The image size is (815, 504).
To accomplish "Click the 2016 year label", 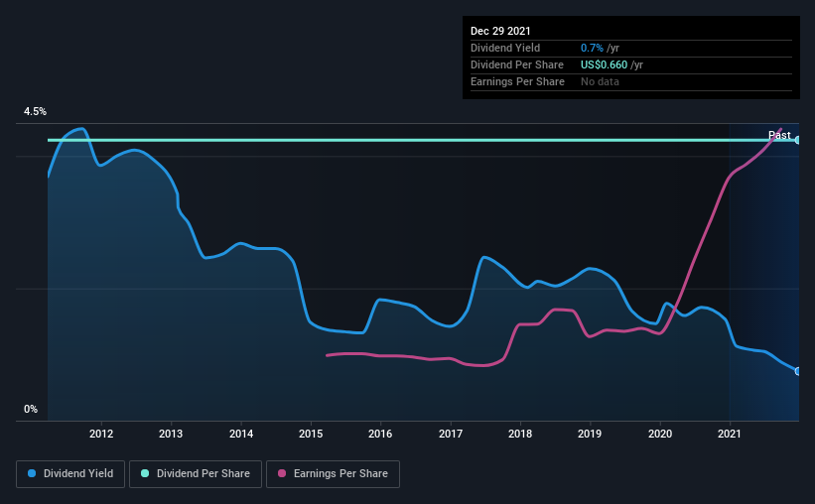I will (x=380, y=434).
